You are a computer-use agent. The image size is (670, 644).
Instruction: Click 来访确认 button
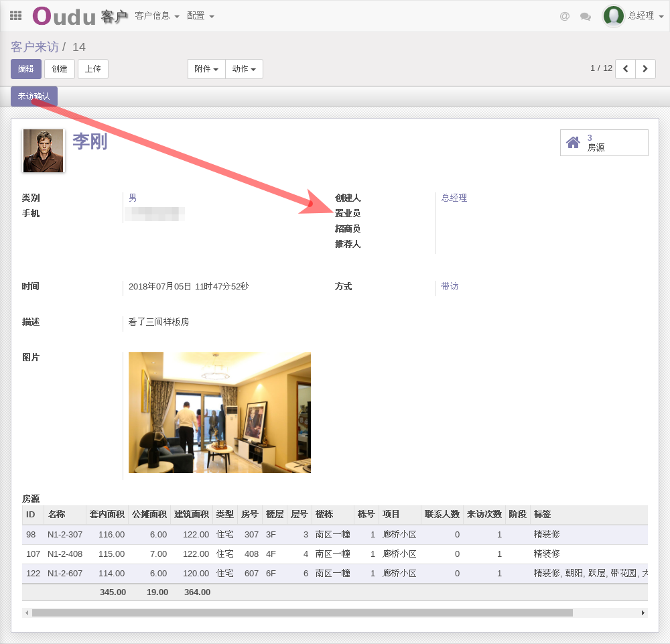34,96
